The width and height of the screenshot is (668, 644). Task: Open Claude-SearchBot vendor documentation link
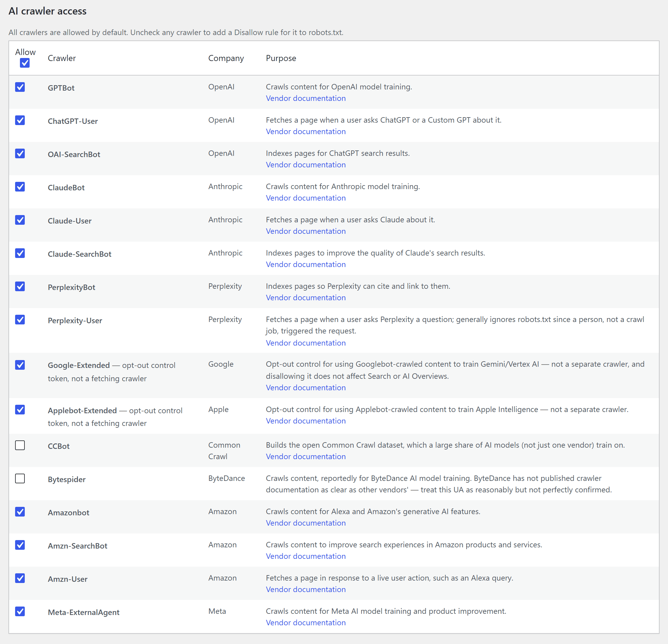tap(306, 265)
